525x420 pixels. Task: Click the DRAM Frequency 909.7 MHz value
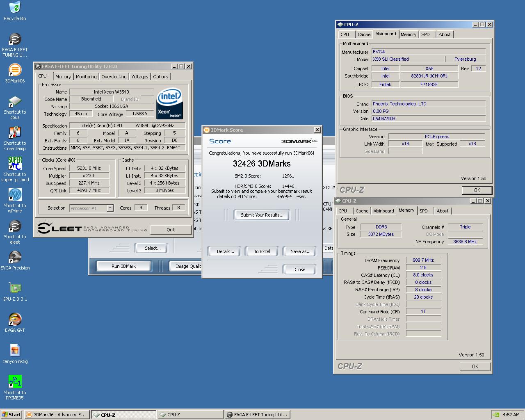click(x=423, y=260)
